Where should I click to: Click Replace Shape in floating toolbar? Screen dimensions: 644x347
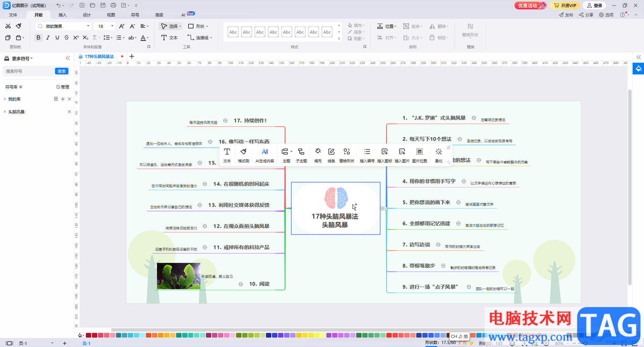click(347, 155)
